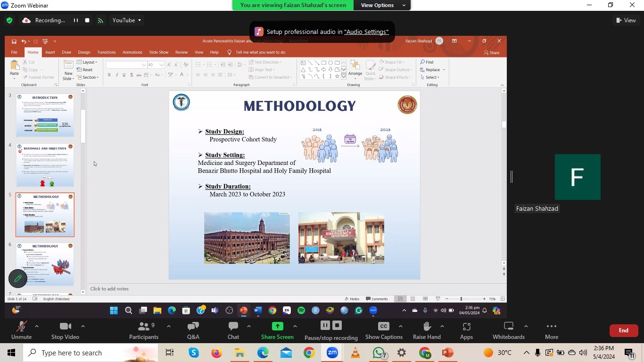Image resolution: width=644 pixels, height=362 pixels.
Task: Open the Layout dropdown in Slides group
Action: 87,62
